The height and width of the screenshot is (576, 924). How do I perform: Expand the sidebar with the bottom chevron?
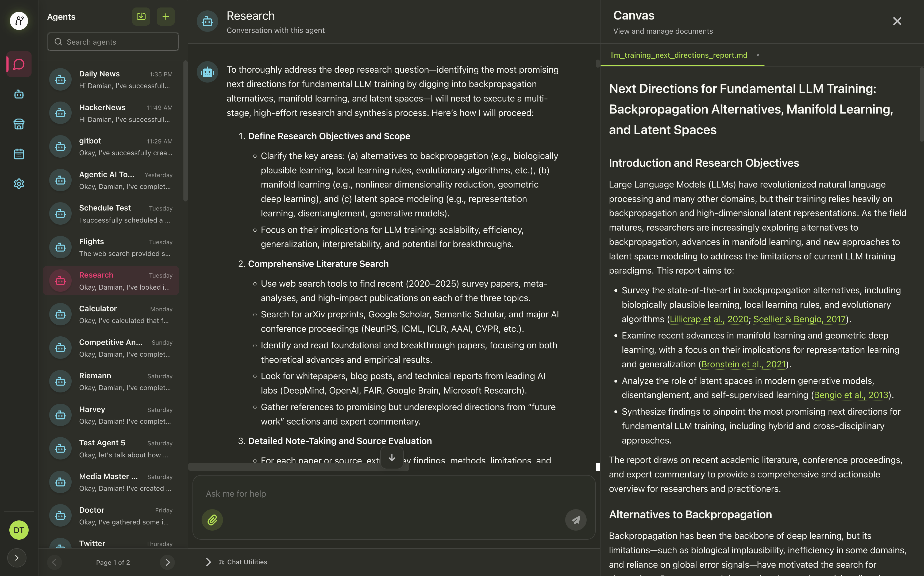17,558
